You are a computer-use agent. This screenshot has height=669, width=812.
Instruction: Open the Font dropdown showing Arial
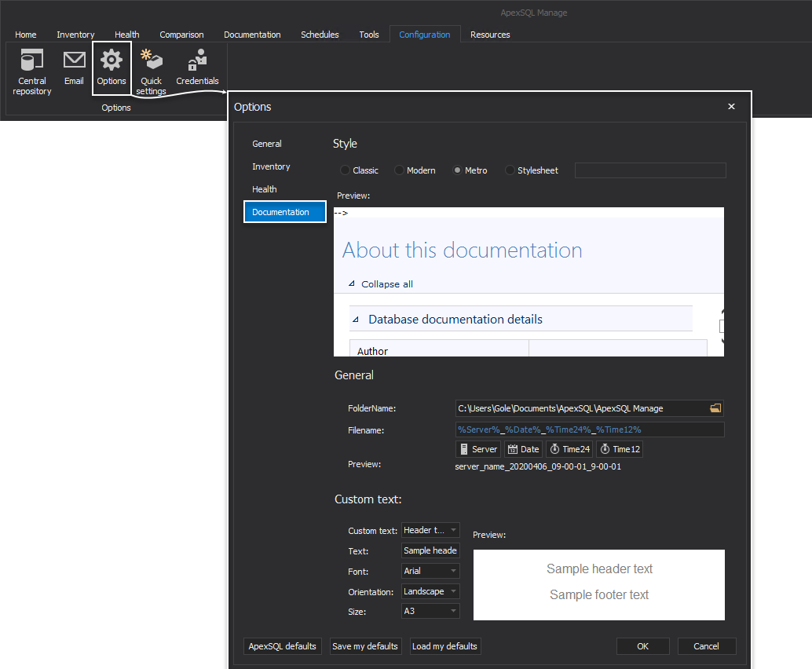click(430, 571)
